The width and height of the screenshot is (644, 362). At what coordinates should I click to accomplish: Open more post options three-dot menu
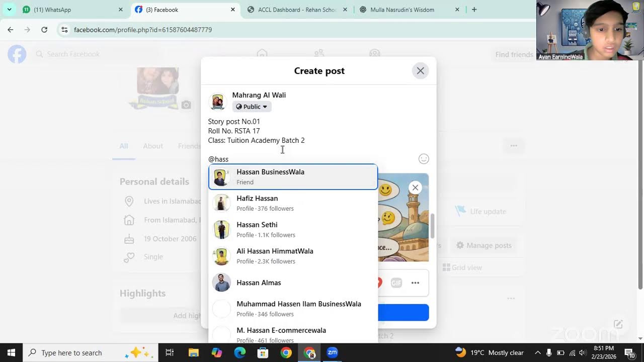pyautogui.click(x=415, y=283)
